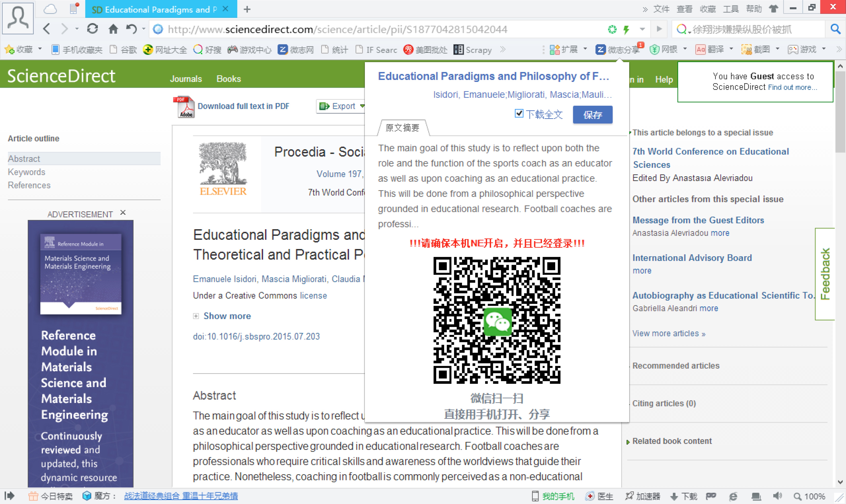
Task: Click the sidebar toggle icon at bottom left
Action: (10, 496)
